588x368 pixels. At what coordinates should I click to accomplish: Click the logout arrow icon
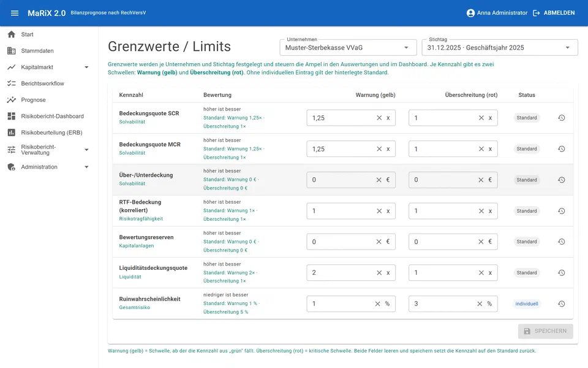click(537, 13)
